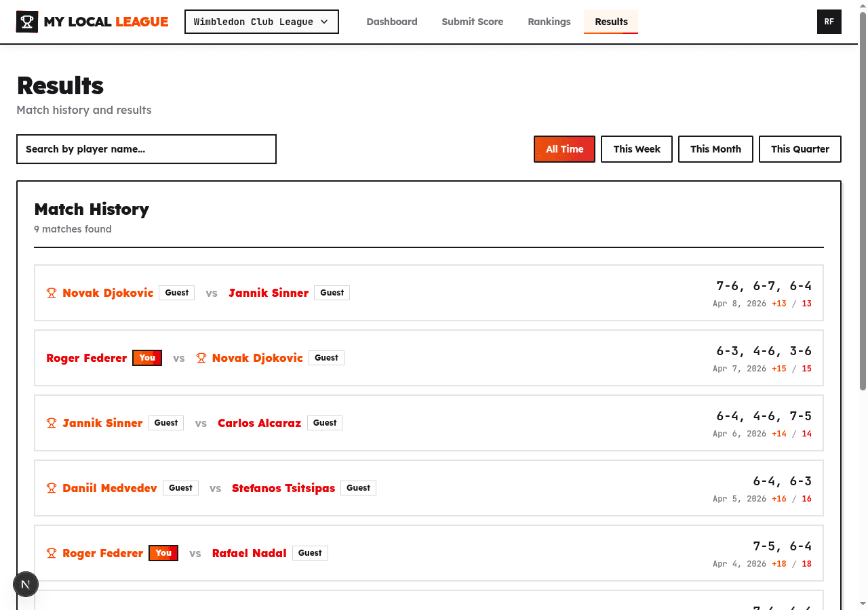The height and width of the screenshot is (610, 868).
Task: Enable the This Week time filter
Action: (x=636, y=148)
